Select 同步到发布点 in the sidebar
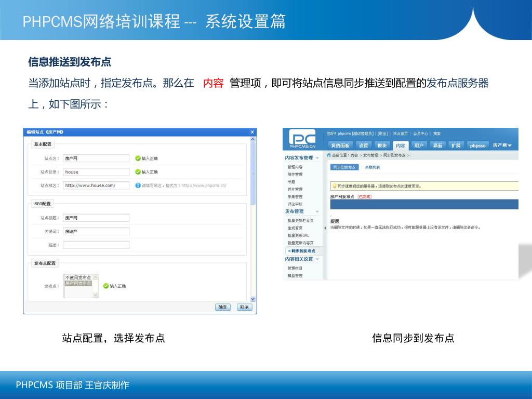Screen dimensions: 532x399 coord(302,251)
